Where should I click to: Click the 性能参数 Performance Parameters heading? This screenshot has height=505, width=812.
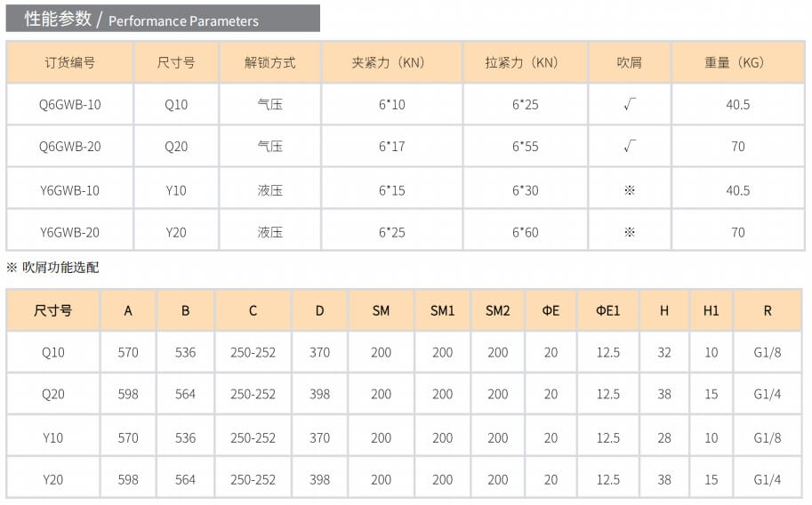click(x=141, y=20)
